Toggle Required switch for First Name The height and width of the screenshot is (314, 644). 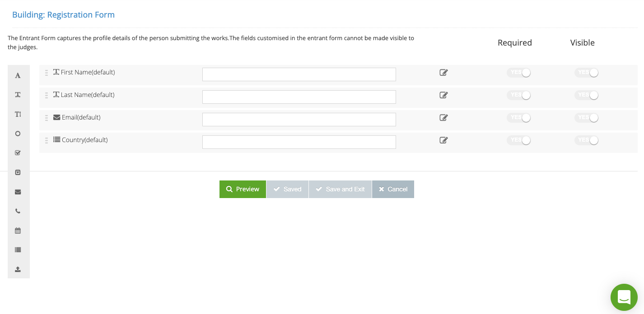(518, 73)
